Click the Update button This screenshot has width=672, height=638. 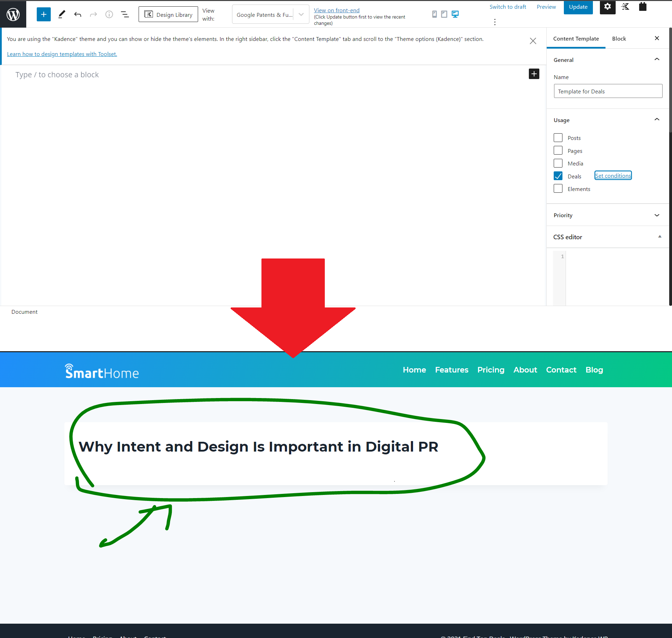click(578, 7)
